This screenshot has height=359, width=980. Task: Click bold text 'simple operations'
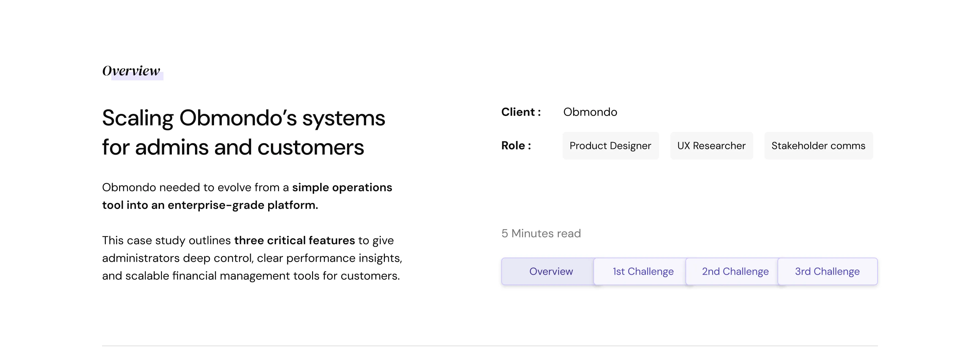tap(342, 188)
